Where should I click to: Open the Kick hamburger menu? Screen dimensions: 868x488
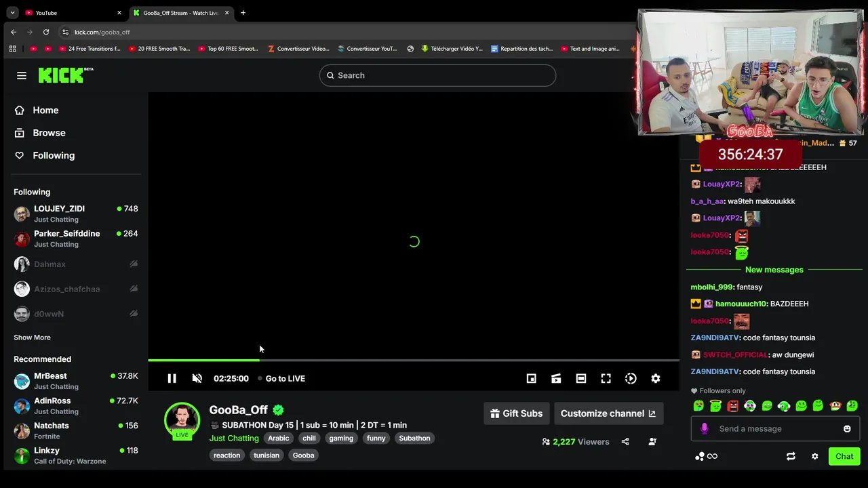click(x=22, y=75)
